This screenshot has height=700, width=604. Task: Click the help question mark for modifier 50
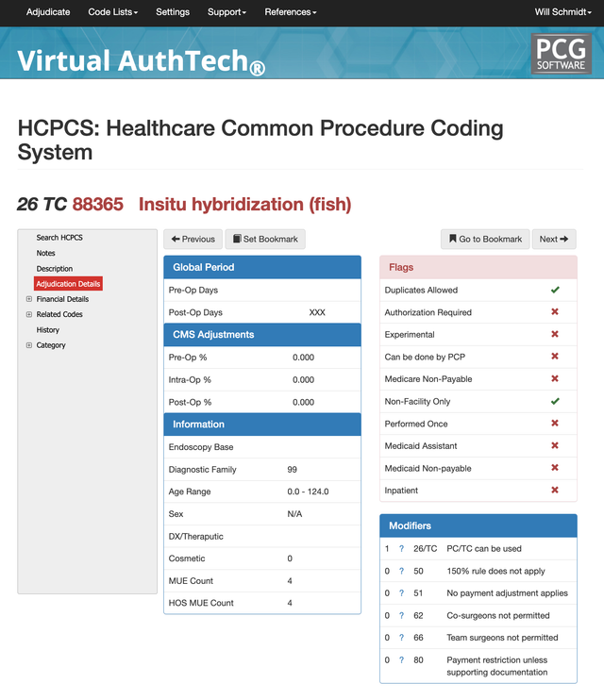click(401, 571)
